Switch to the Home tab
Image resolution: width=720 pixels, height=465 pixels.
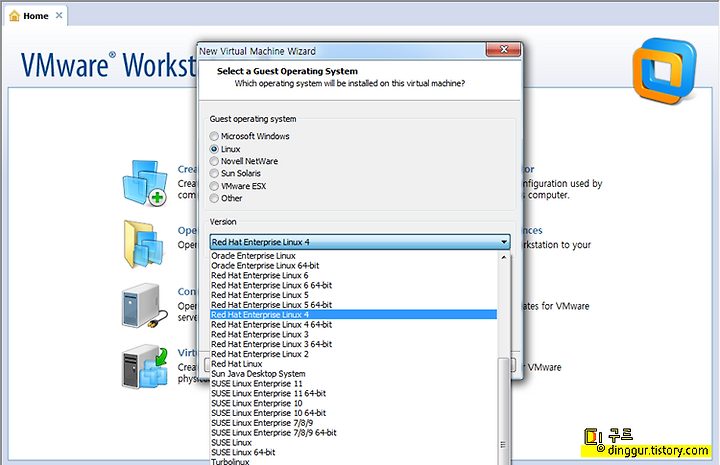36,16
